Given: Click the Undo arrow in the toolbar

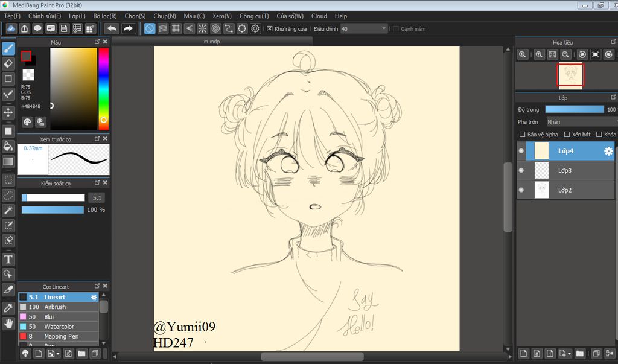Looking at the screenshot, I should click(x=112, y=28).
